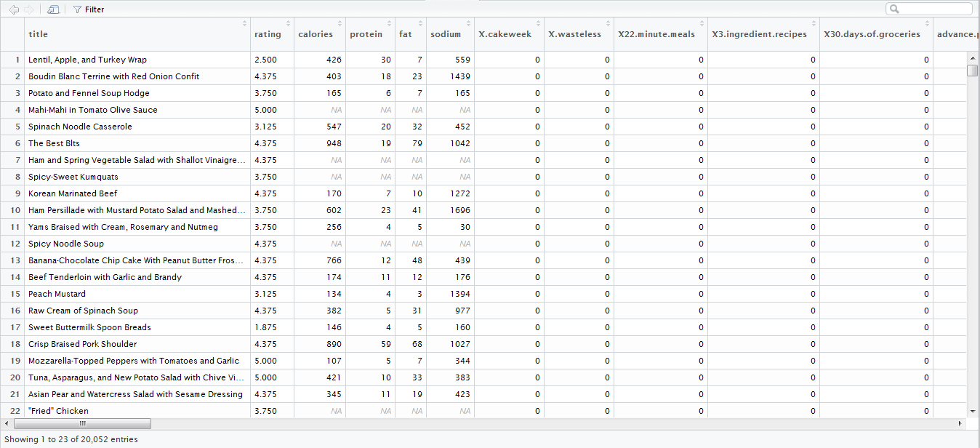Image resolution: width=980 pixels, height=448 pixels.
Task: Open the Filter tool
Action: point(89,9)
